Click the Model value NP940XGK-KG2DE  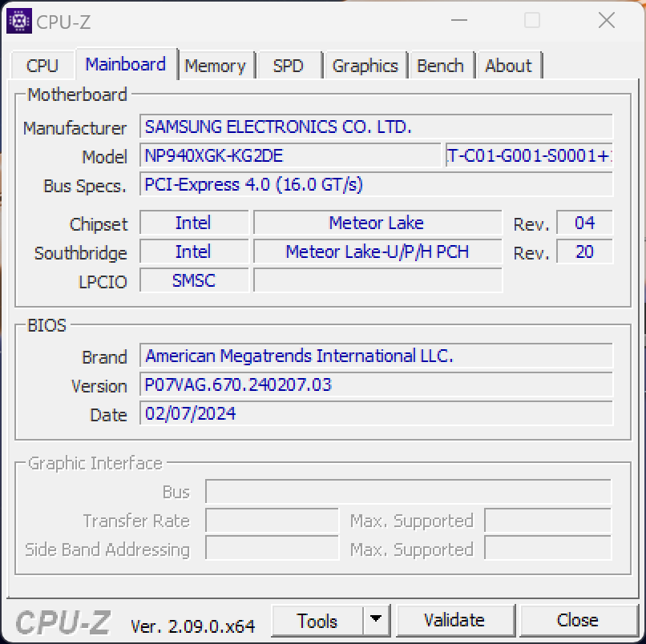290,155
